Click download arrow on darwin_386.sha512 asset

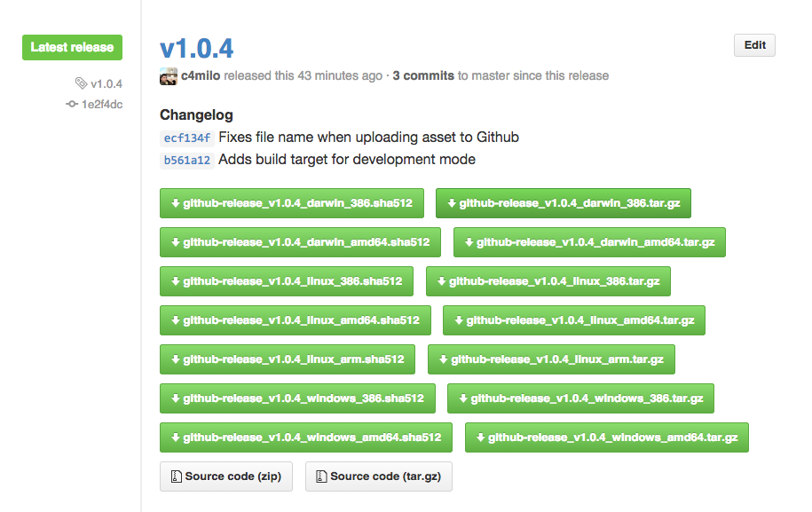coord(175,203)
